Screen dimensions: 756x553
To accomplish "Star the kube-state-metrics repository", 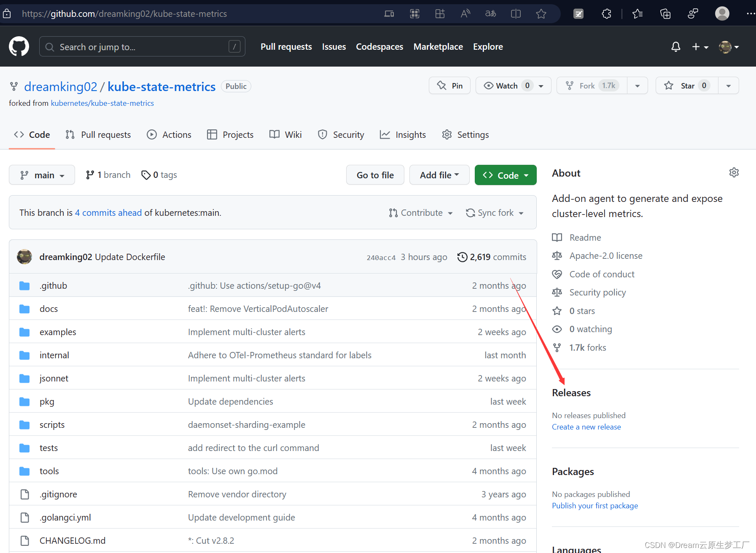I will point(687,86).
